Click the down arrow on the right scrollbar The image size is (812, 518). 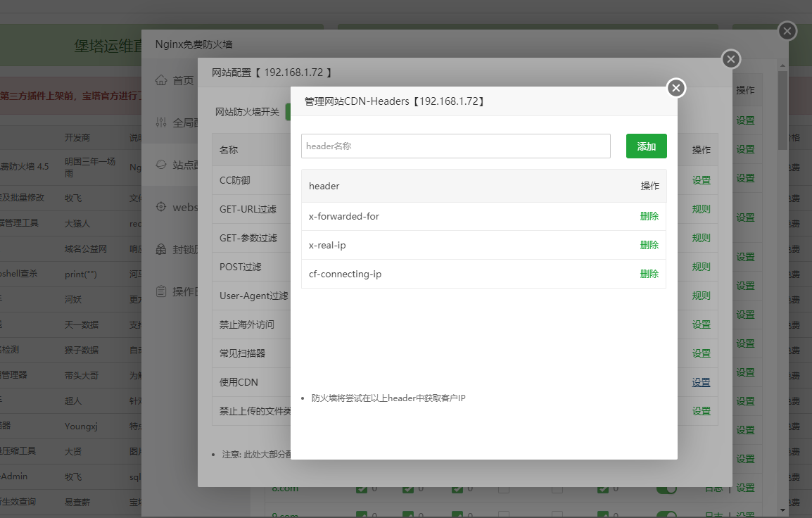click(781, 510)
